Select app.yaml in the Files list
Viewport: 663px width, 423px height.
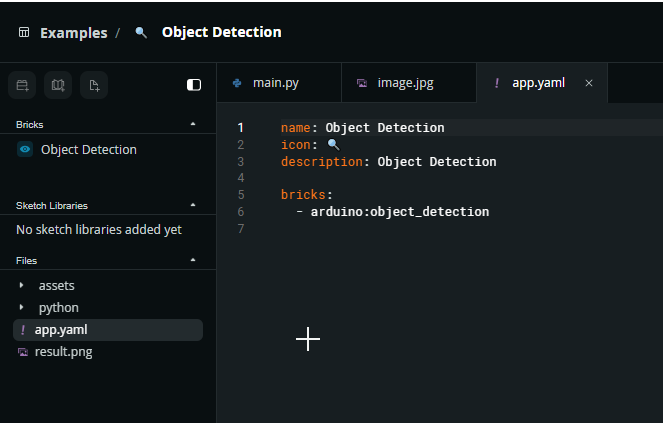point(108,330)
